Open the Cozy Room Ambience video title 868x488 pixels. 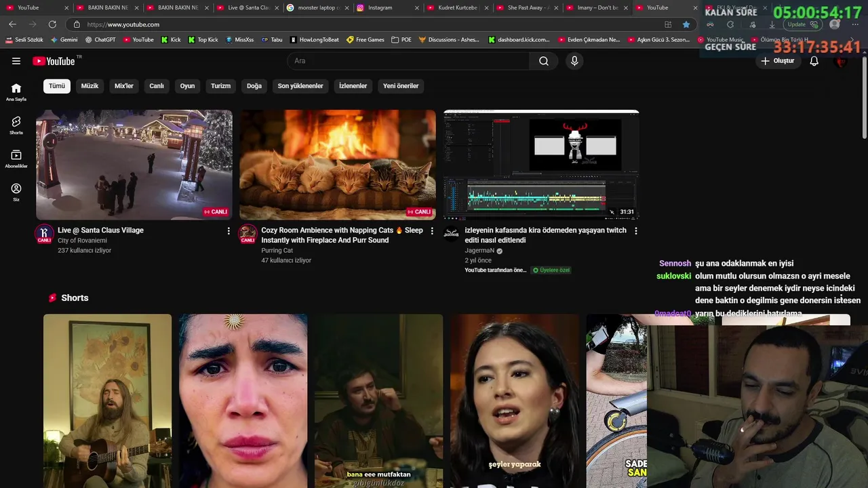coord(342,235)
